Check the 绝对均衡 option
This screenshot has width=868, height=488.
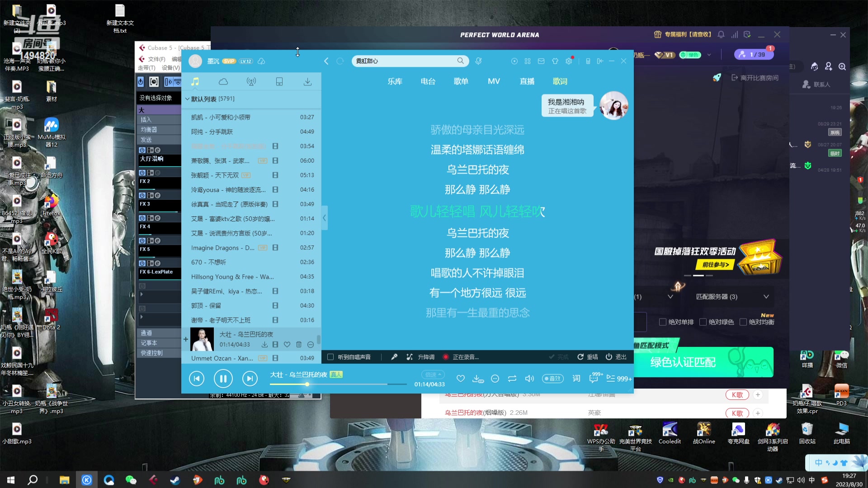tap(743, 322)
